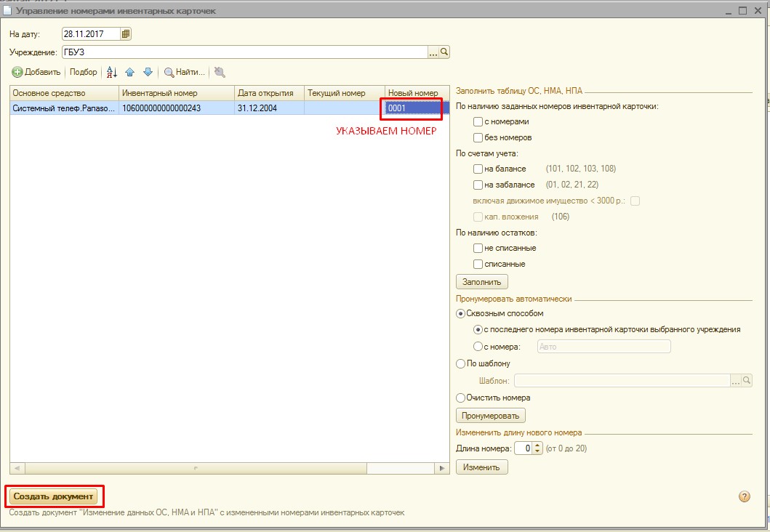Move row up with blue arrow
This screenshot has width=770, height=532.
pyautogui.click(x=130, y=72)
